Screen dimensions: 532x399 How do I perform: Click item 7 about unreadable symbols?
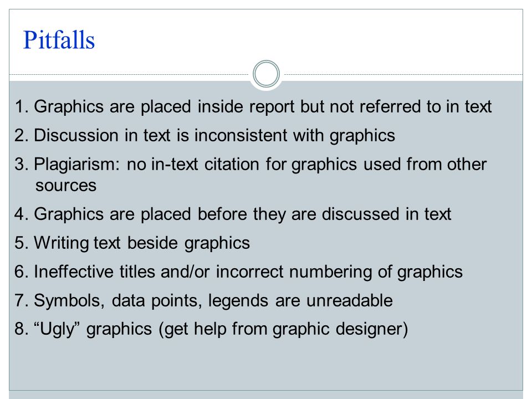click(203, 300)
